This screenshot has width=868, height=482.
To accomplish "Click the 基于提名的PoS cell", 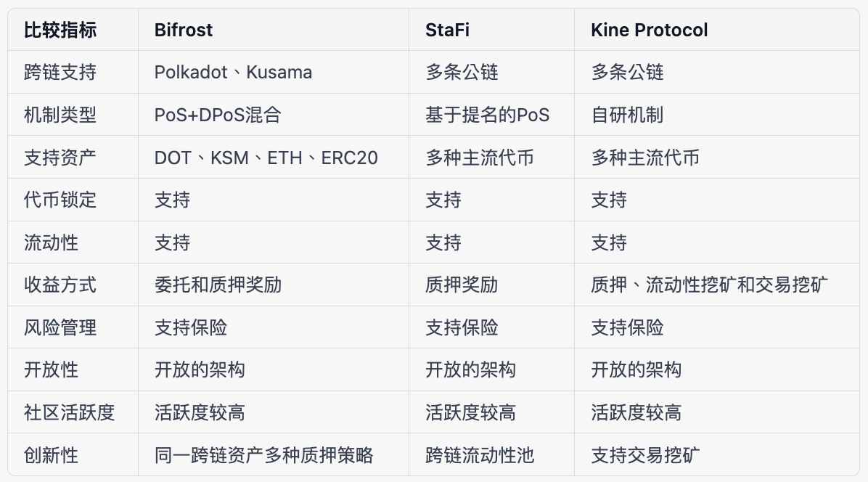I will click(x=488, y=115).
